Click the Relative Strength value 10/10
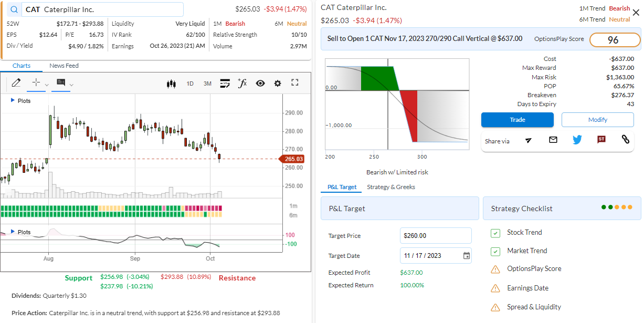The image size is (644, 323). (299, 35)
